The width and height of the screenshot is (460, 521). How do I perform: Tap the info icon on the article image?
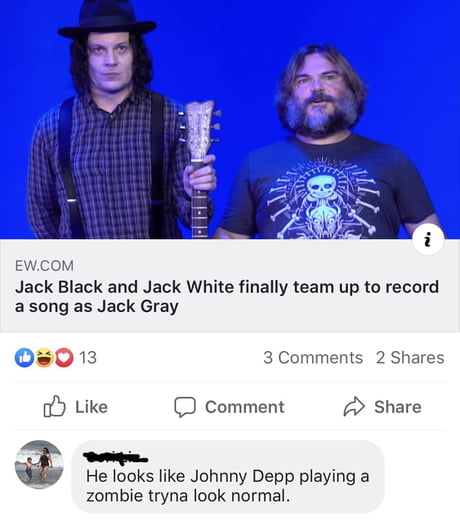pyautogui.click(x=428, y=239)
